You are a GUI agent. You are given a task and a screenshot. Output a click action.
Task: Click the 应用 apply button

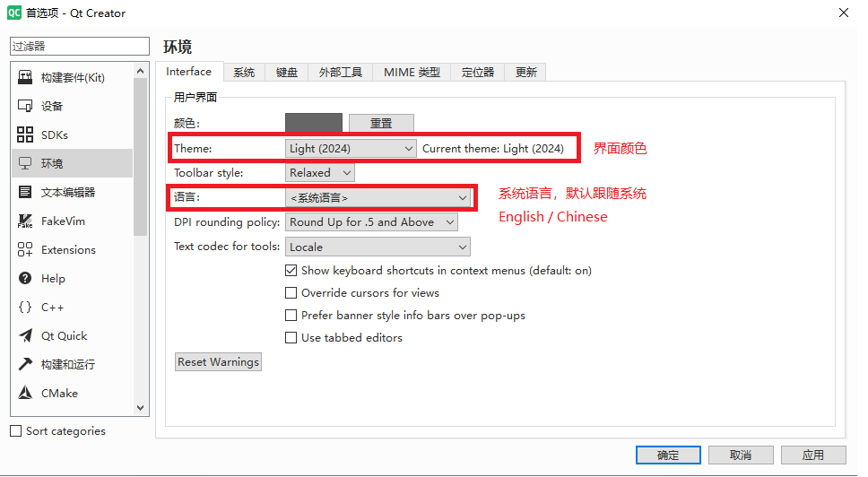813,455
